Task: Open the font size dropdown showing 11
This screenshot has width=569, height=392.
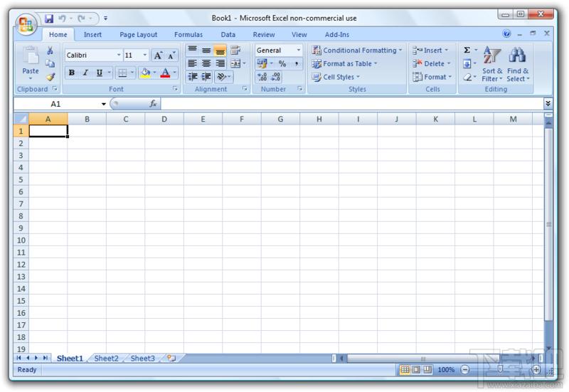Action: coord(145,55)
